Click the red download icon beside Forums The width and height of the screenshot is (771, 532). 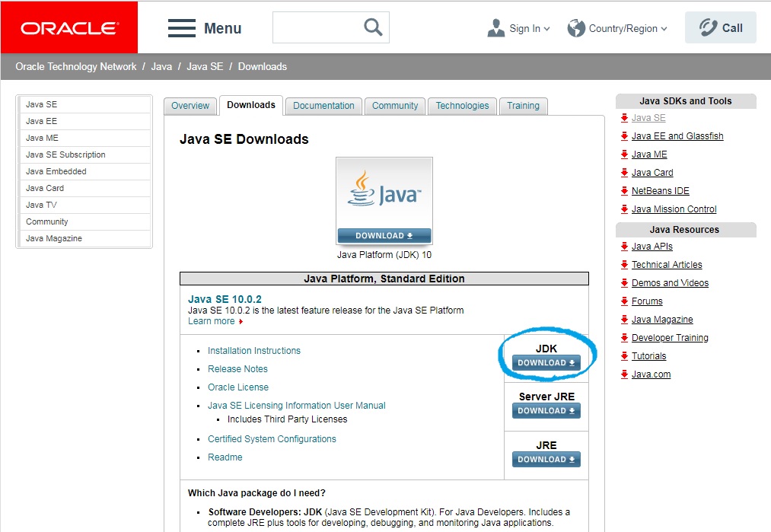tap(624, 301)
